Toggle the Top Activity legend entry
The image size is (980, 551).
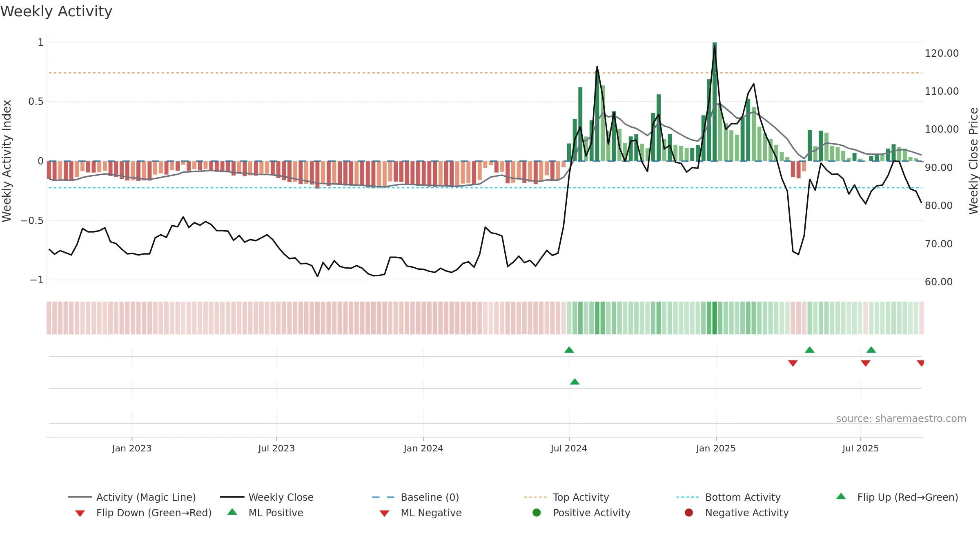click(566, 497)
